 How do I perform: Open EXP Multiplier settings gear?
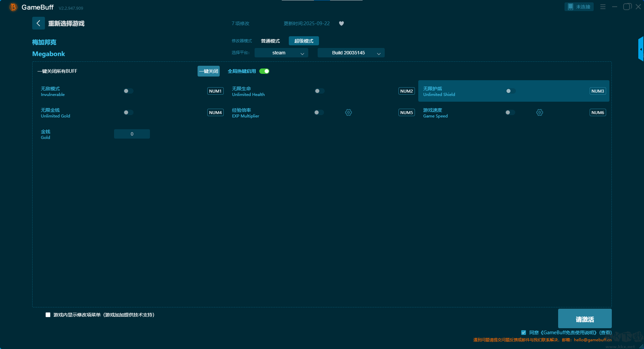pyautogui.click(x=348, y=112)
